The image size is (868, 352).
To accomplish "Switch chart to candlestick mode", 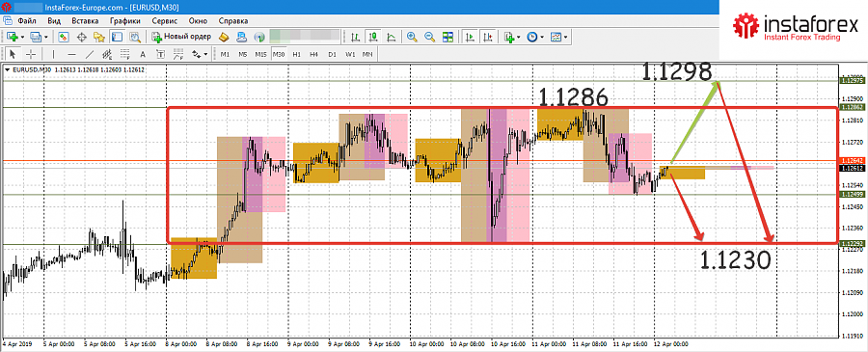I will pos(373,37).
